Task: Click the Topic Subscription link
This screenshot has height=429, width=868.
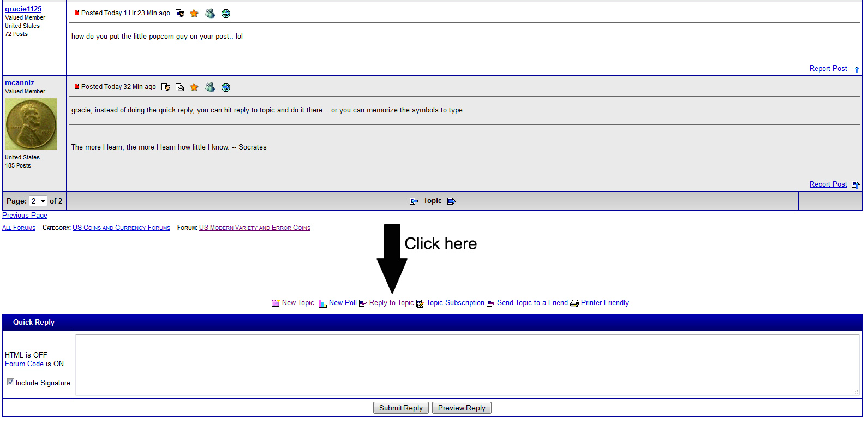Action: click(x=456, y=302)
